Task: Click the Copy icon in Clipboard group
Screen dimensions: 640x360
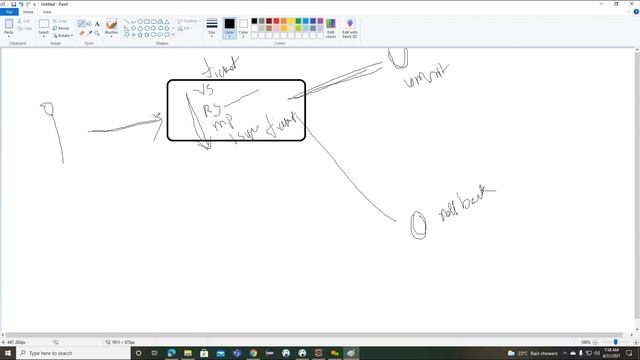Action: (20, 29)
